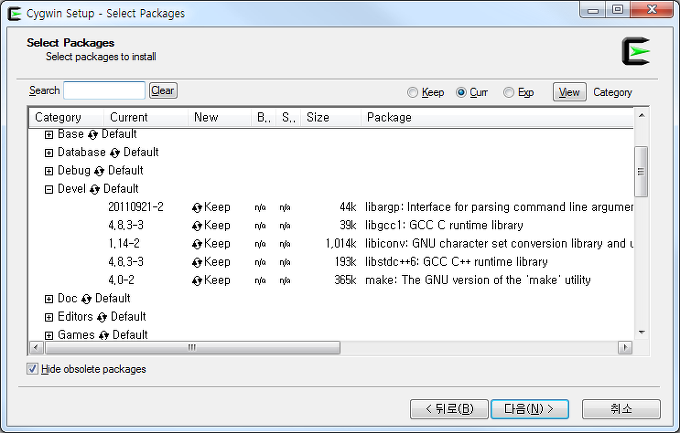Image resolution: width=680 pixels, height=433 pixels.
Task: Expand the Database category
Action: [49, 153]
